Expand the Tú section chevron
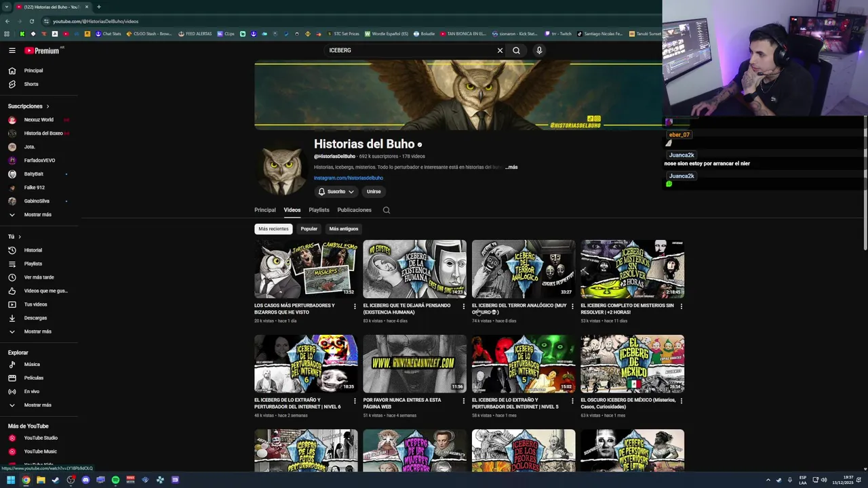This screenshot has width=868, height=488. 19,237
